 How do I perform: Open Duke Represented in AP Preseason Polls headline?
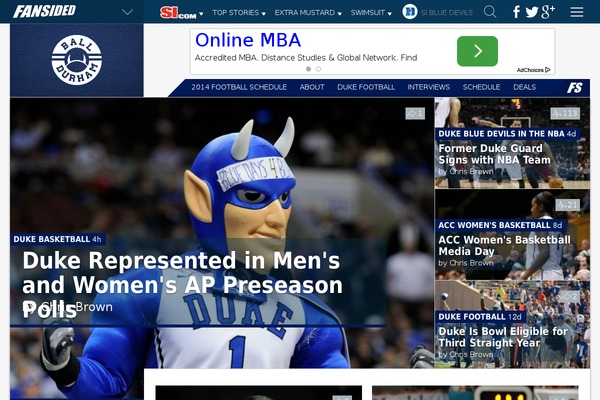tap(182, 284)
